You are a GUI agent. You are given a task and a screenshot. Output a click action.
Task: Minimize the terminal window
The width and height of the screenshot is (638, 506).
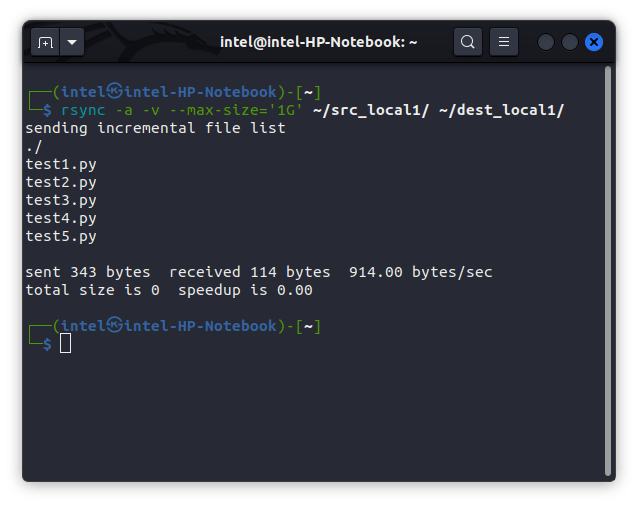[x=546, y=42]
